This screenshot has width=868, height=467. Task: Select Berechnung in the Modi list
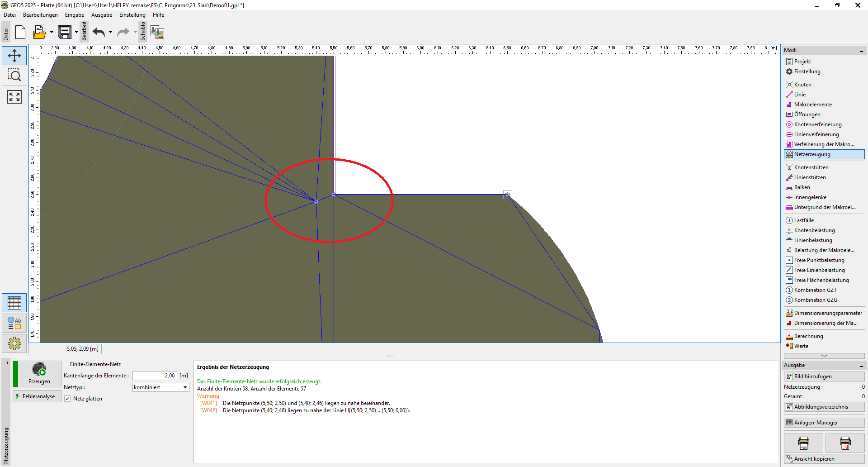(x=808, y=336)
